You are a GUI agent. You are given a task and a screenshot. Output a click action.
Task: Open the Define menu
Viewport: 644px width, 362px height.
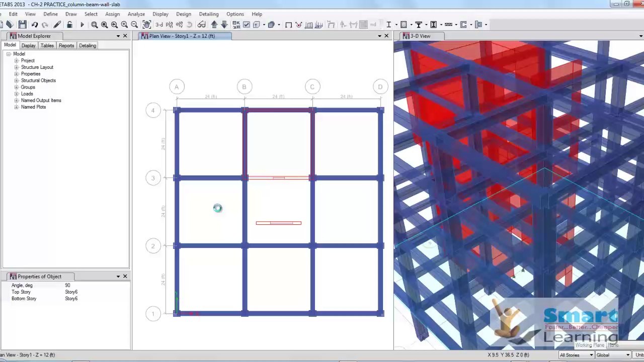coord(50,14)
